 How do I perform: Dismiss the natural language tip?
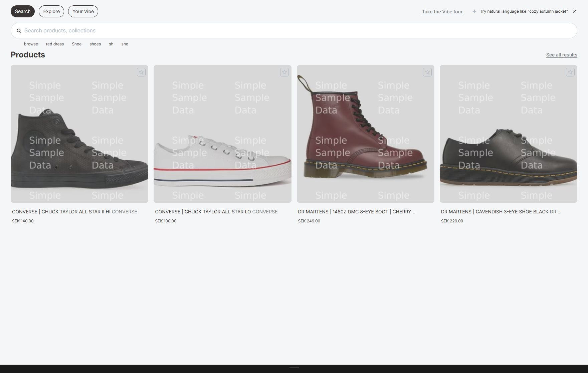[575, 11]
